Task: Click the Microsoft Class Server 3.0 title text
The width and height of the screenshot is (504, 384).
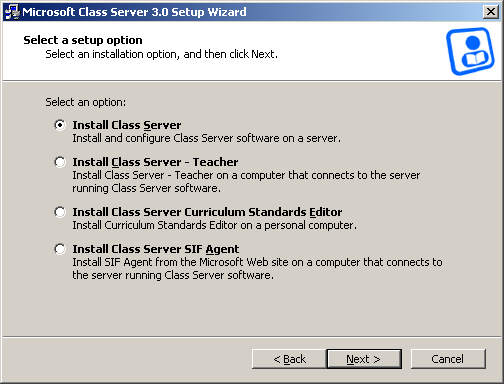Action: [134, 12]
